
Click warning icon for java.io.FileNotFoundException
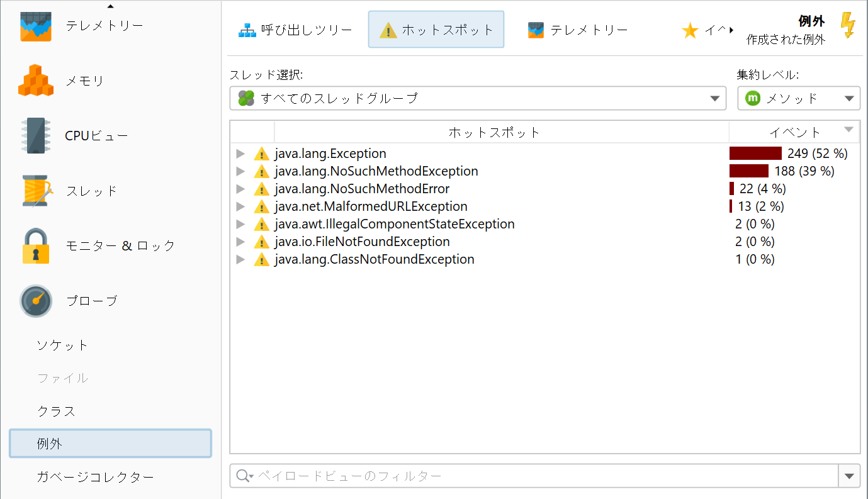[261, 242]
